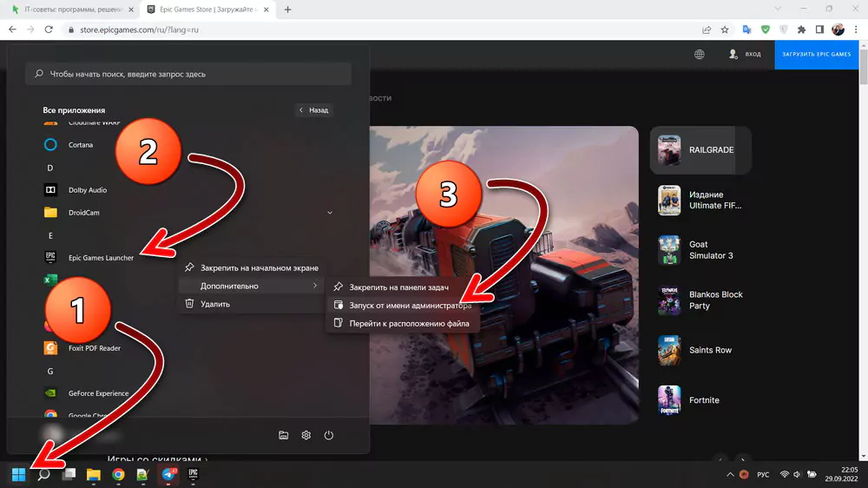Open the Chrome three-dot menu
Image resolution: width=868 pixels, height=488 pixels.
coord(856,30)
